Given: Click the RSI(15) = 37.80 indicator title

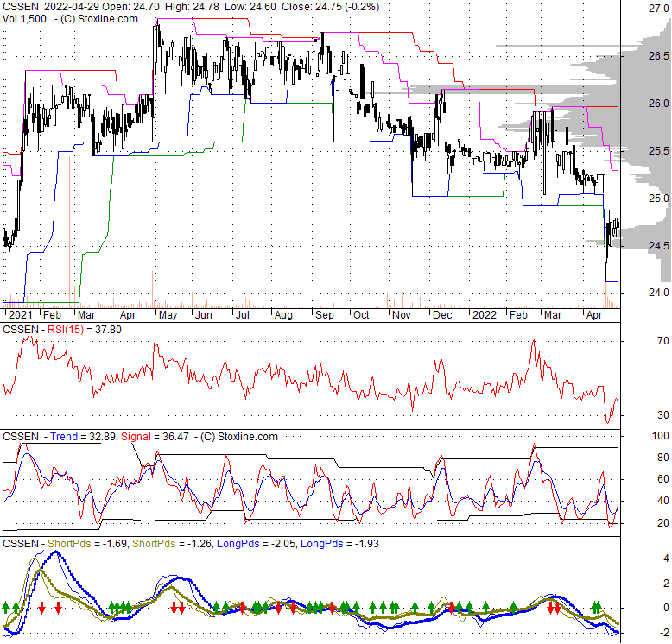Looking at the screenshot, I should (x=85, y=330).
